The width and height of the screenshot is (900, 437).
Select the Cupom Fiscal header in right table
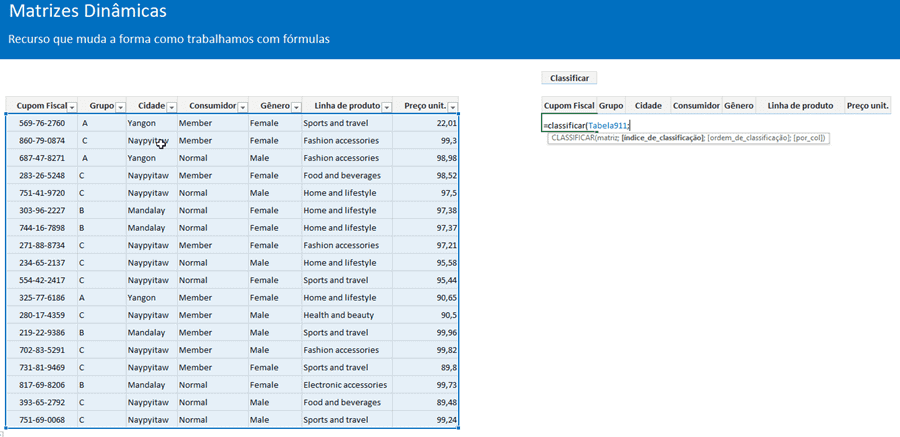569,105
